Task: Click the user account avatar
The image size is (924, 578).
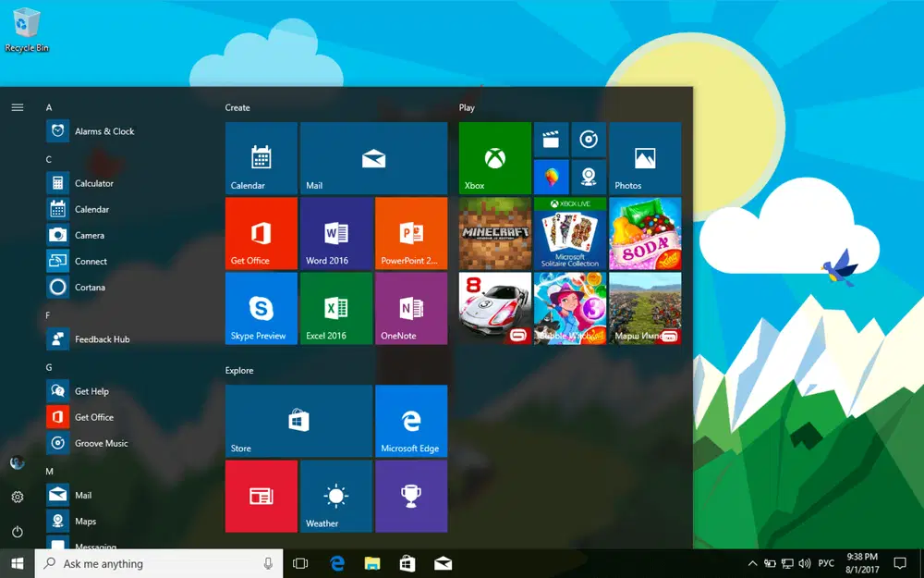Action: [18, 463]
